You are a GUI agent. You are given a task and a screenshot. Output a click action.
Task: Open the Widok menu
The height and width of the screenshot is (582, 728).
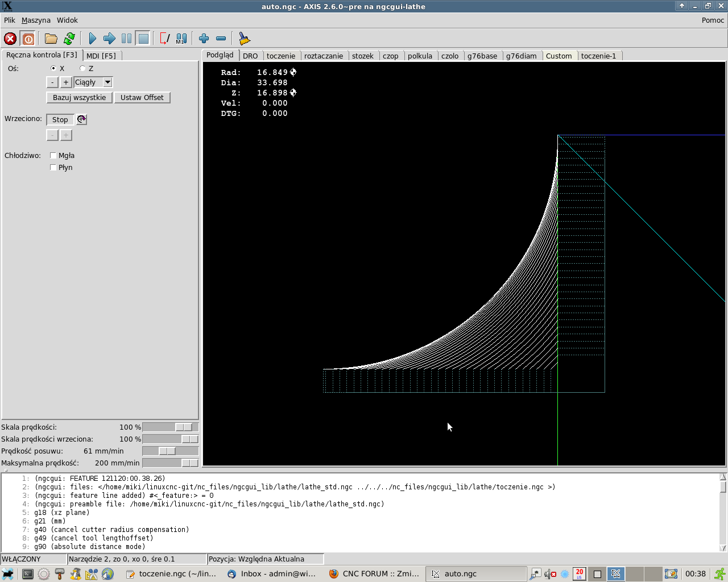(67, 20)
